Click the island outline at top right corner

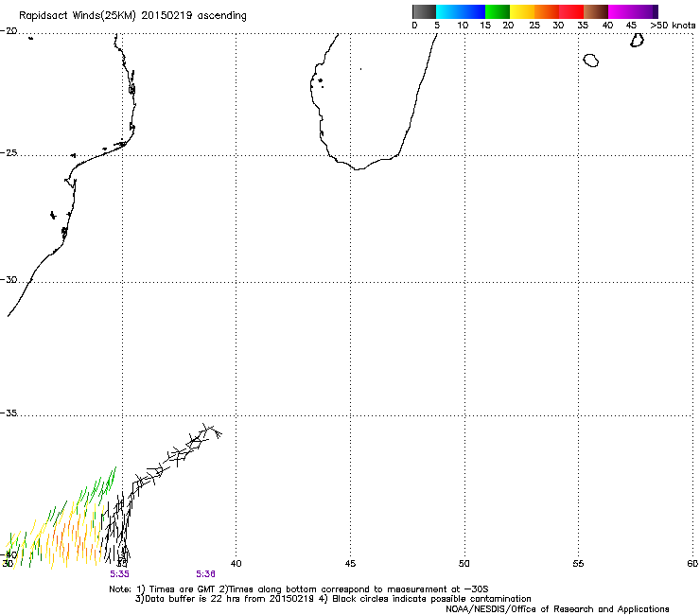pos(637,40)
